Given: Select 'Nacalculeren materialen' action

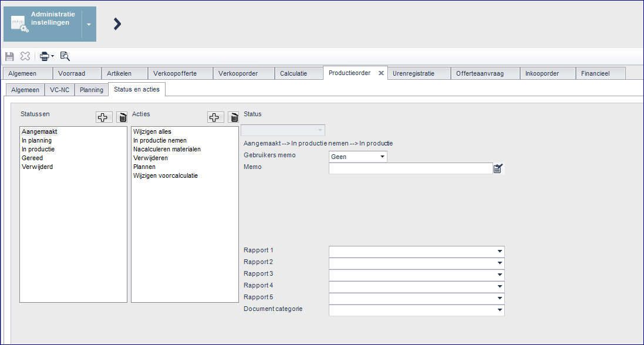Looking at the screenshot, I should point(167,149).
